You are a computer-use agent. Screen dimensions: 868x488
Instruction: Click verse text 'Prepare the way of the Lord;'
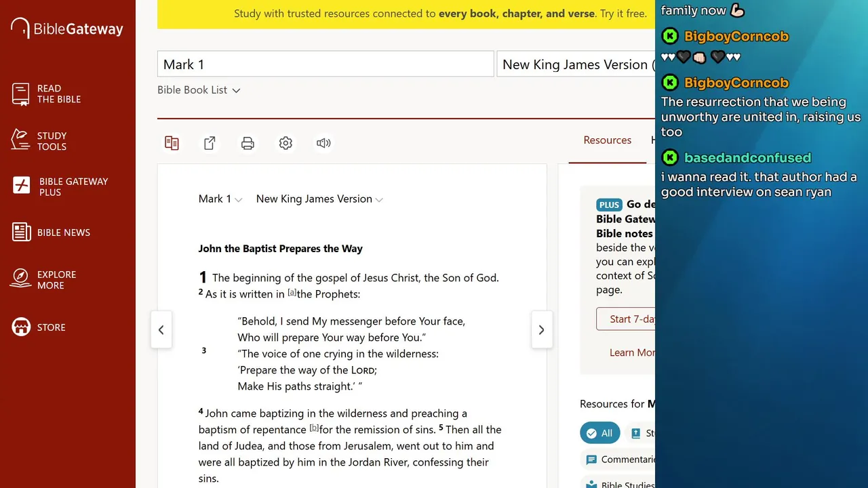(x=307, y=370)
